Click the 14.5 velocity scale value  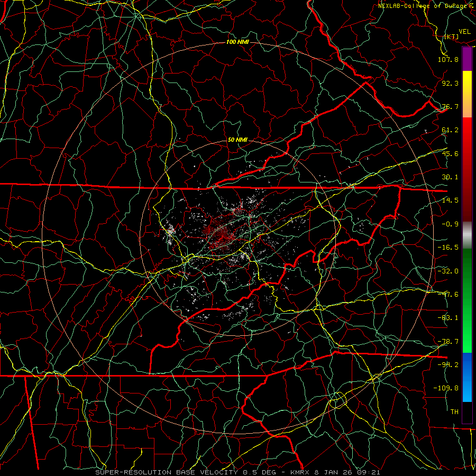coord(450,200)
